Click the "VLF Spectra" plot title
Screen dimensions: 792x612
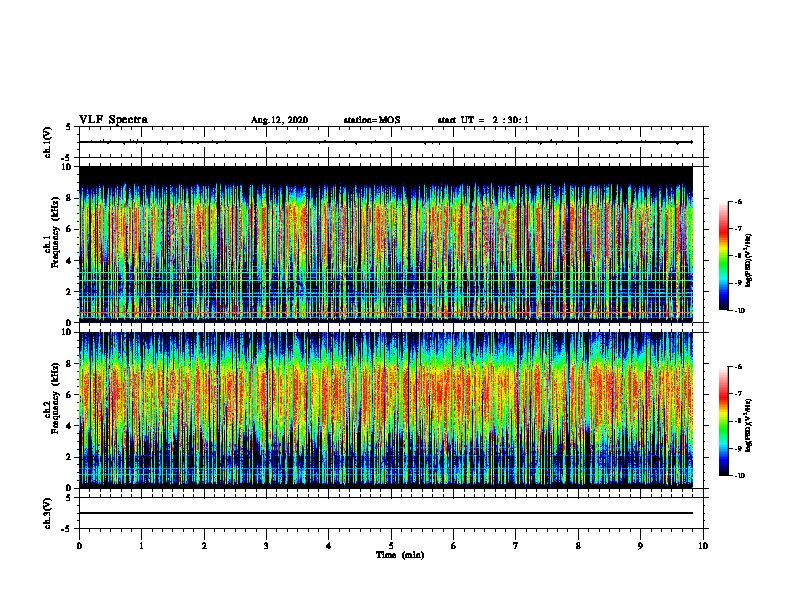pos(113,120)
